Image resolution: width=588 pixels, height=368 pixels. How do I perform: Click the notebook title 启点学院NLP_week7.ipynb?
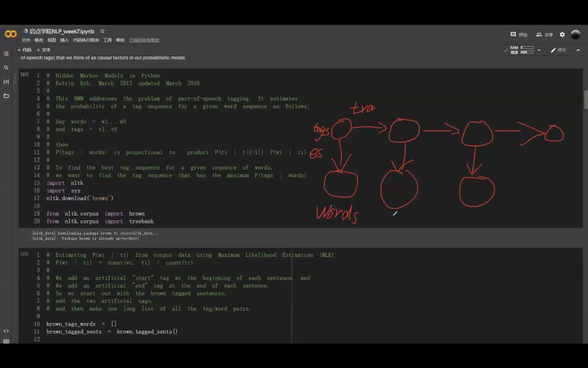62,31
